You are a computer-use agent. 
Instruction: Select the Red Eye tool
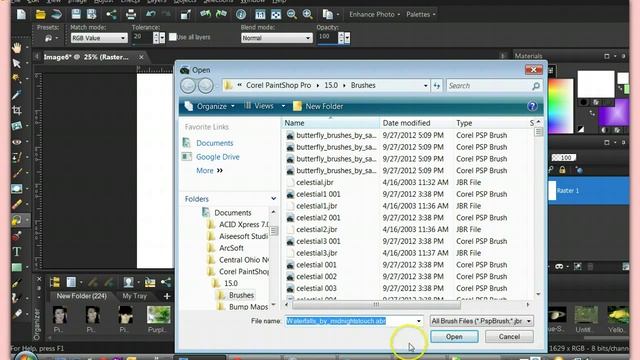click(x=16, y=142)
